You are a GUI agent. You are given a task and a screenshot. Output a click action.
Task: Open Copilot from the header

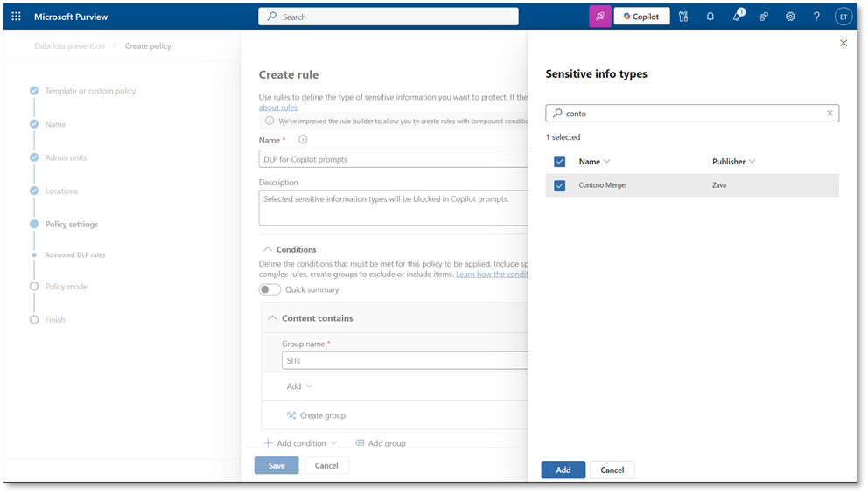pyautogui.click(x=641, y=17)
